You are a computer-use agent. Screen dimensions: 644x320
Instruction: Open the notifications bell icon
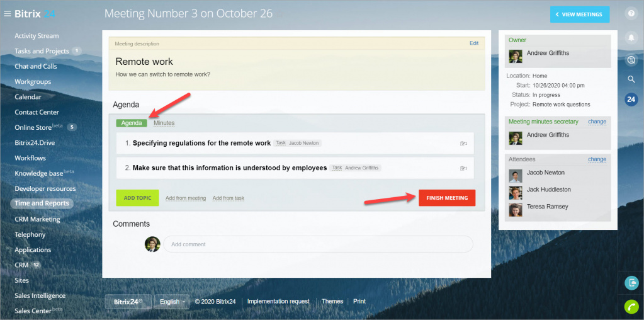(x=631, y=37)
